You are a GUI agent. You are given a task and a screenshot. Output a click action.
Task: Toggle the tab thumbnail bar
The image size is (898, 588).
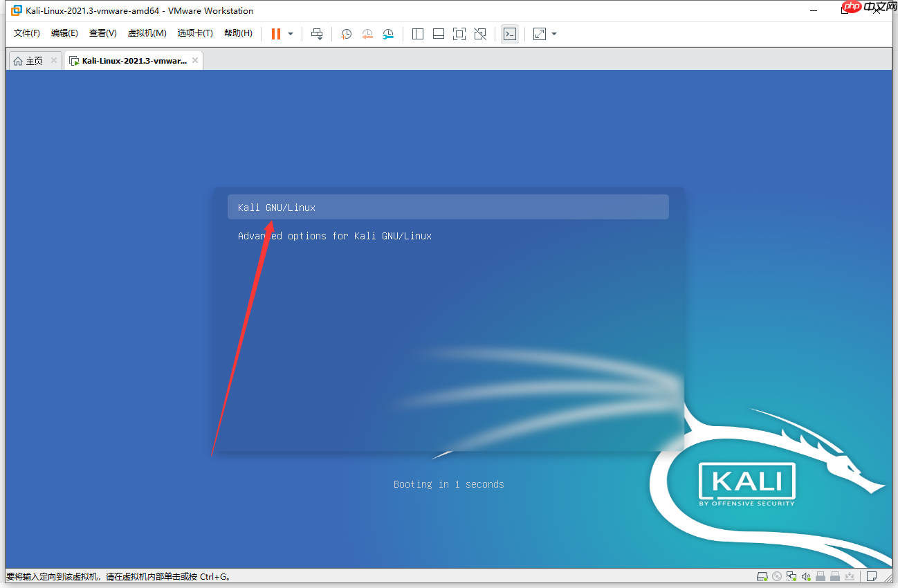pyautogui.click(x=438, y=33)
